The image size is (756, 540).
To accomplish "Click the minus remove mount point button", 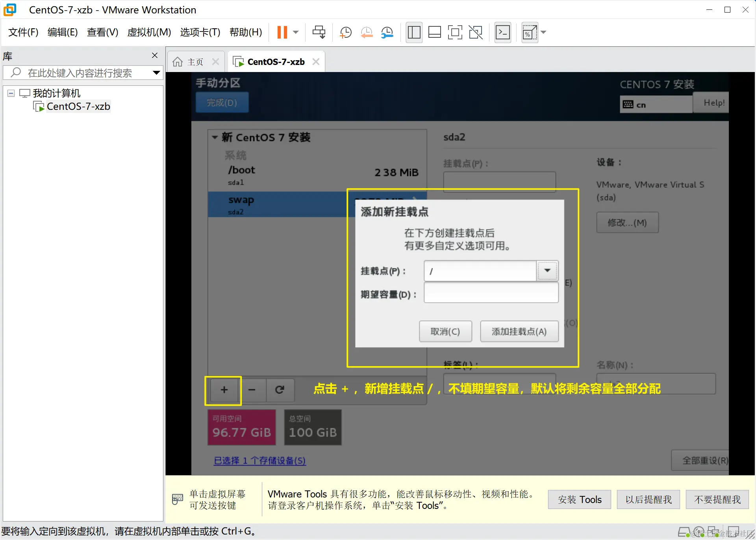I will [252, 390].
